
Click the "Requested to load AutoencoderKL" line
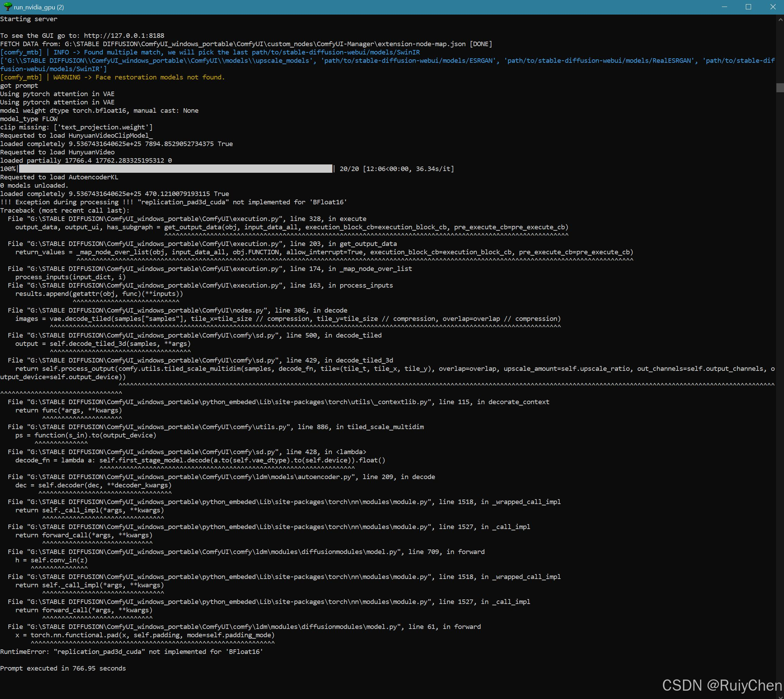pyautogui.click(x=59, y=177)
